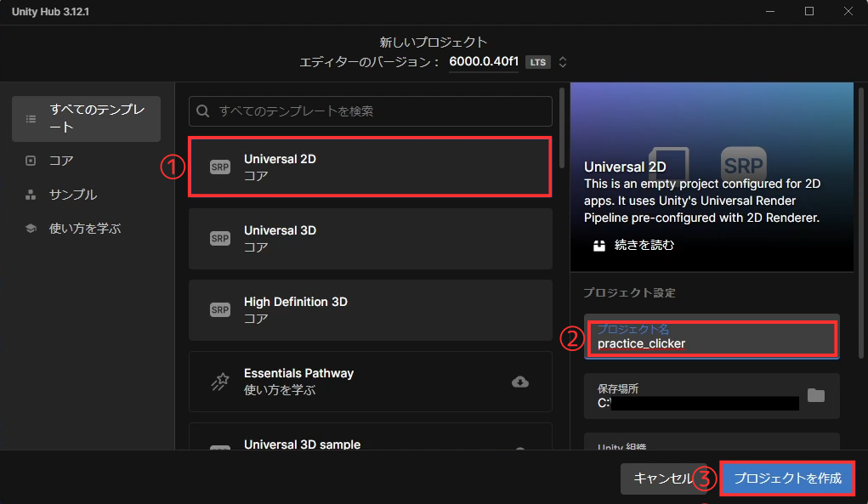Viewport: 868px width, 504px height.
Task: Click the list icon for all templates
Action: [x=31, y=119]
